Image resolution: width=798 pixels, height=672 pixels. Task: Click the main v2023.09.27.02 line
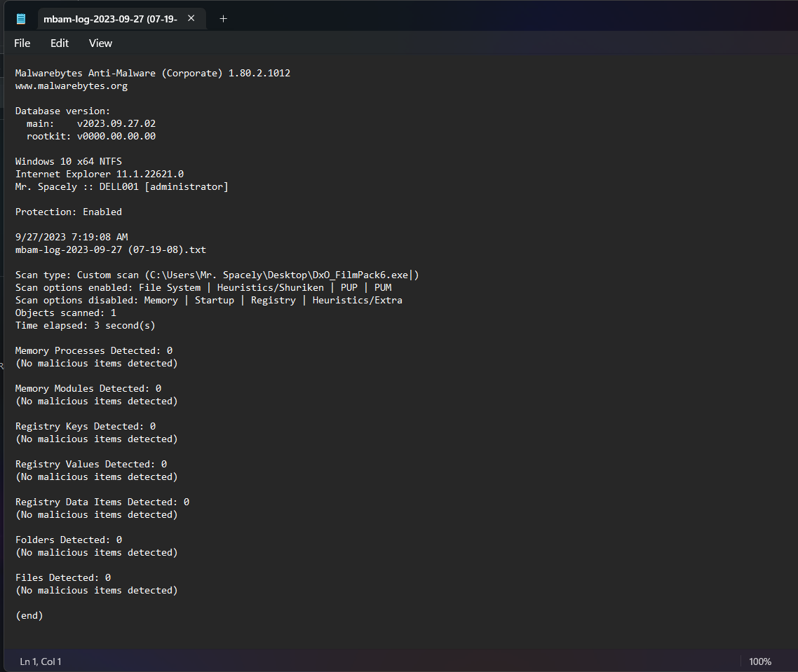pyautogui.click(x=91, y=123)
